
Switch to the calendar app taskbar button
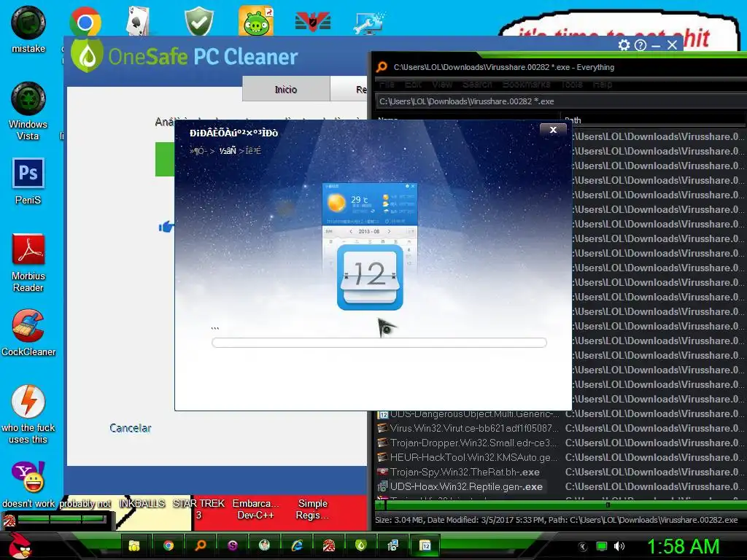425,545
